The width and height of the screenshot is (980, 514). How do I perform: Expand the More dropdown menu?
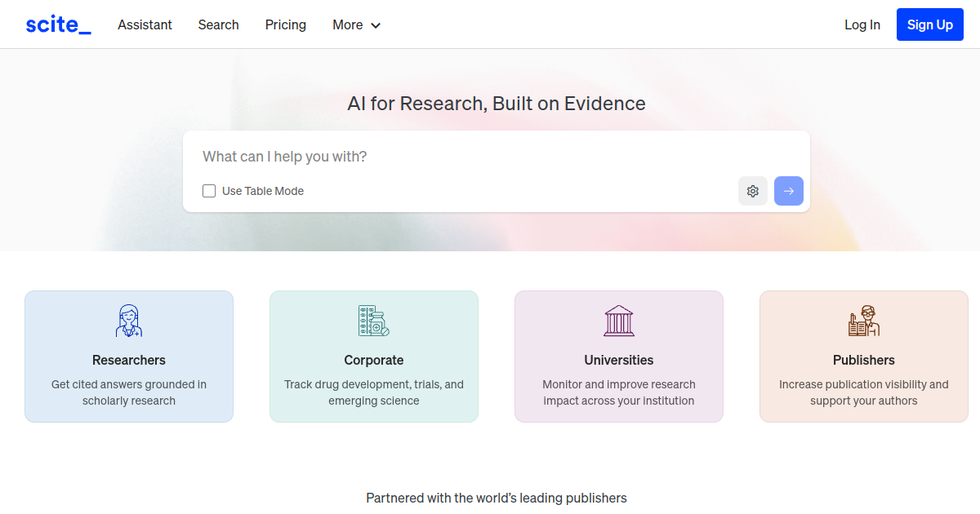(x=348, y=24)
